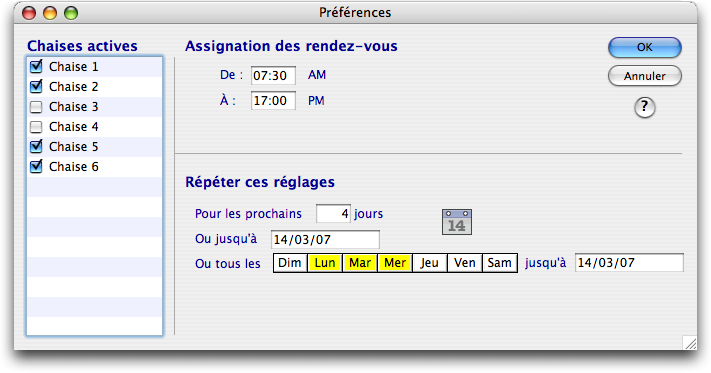Enable the Chaise 4 checkbox
The width and height of the screenshot is (711, 373).
pyautogui.click(x=36, y=127)
